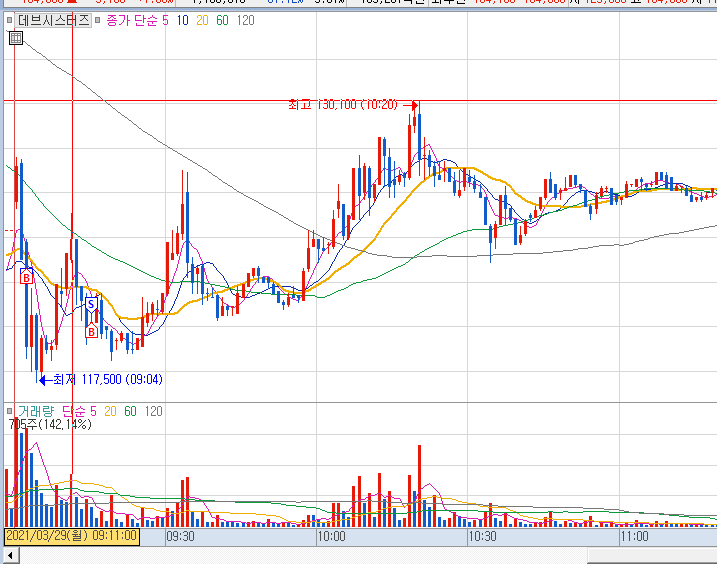Click the horizontal scrollbar left arrow
Viewport: 717px width, 564px height.
click(x=10, y=556)
